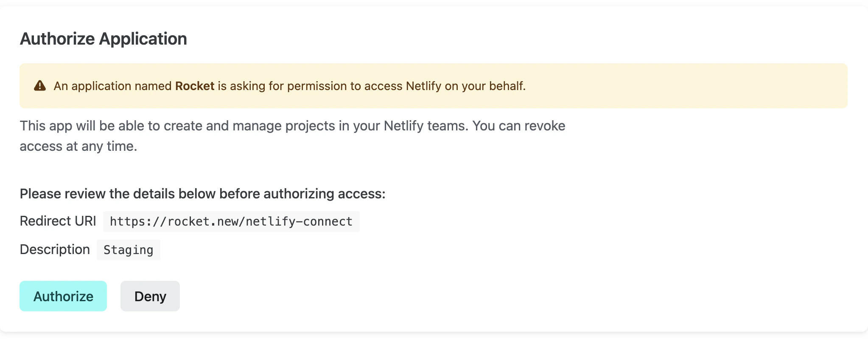This screenshot has width=868, height=339.
Task: Click the Authorize Application heading
Action: click(x=103, y=39)
